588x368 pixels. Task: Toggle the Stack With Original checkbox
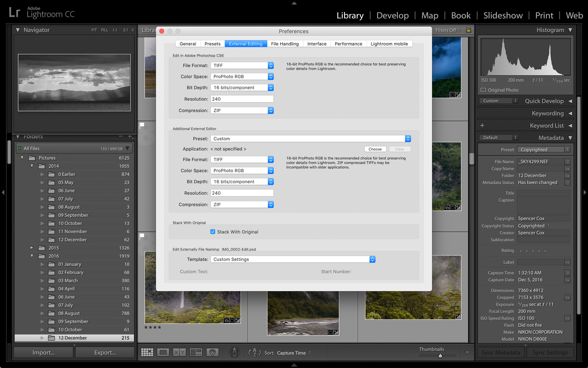(x=212, y=231)
